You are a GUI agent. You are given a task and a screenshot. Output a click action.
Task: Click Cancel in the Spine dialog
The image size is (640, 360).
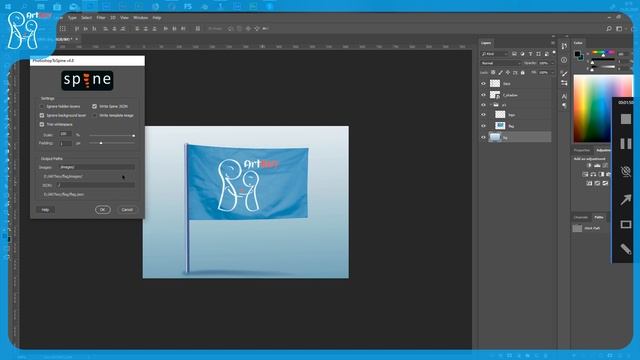pos(127,210)
